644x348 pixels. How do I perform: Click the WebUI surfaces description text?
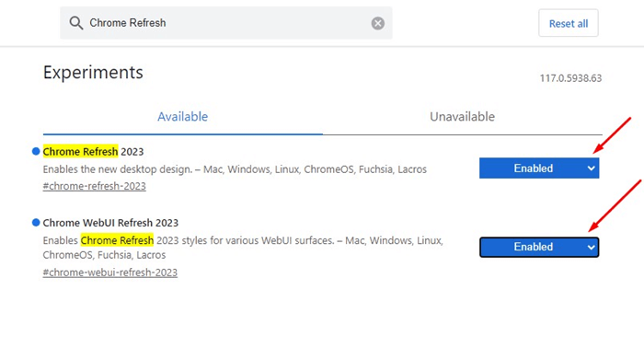click(243, 248)
